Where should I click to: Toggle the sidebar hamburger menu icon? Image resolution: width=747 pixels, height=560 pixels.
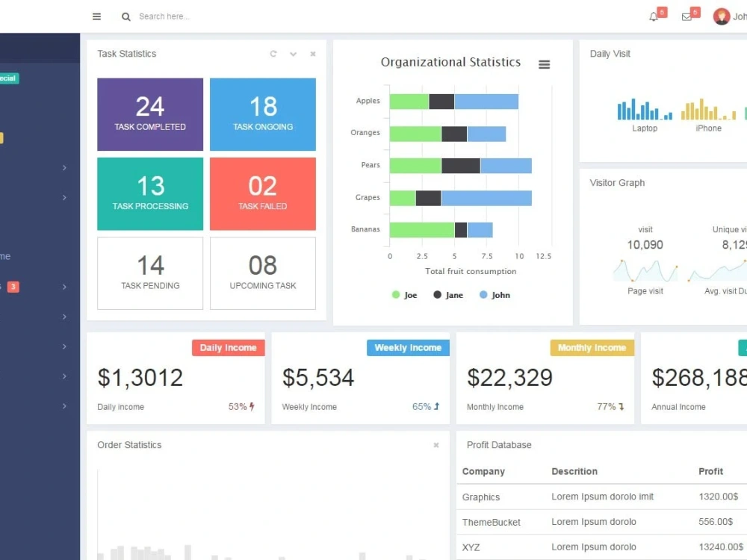click(x=96, y=16)
